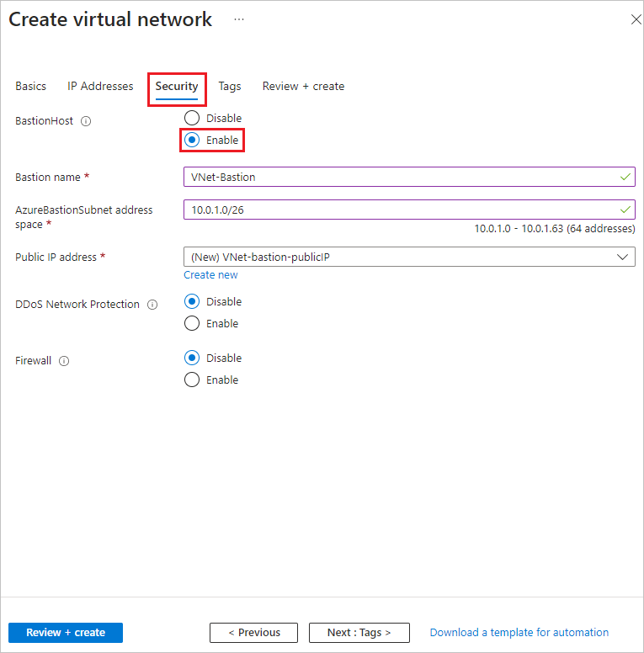Switch to the IP Addresses tab
The width and height of the screenshot is (644, 653).
[100, 86]
